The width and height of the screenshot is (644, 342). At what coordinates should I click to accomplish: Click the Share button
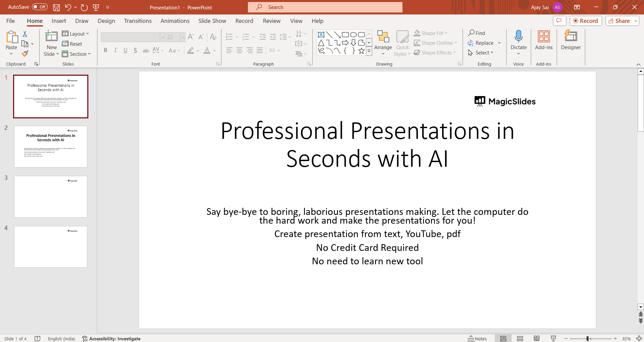coord(619,21)
